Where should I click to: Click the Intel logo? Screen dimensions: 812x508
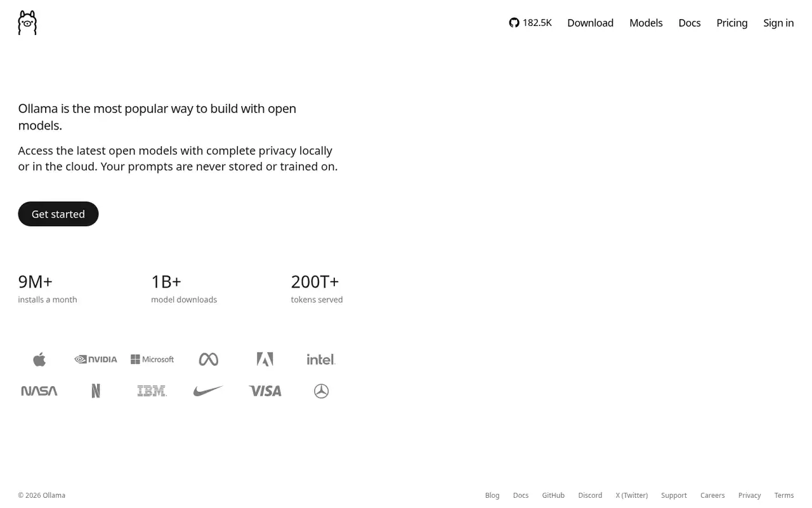point(321,359)
